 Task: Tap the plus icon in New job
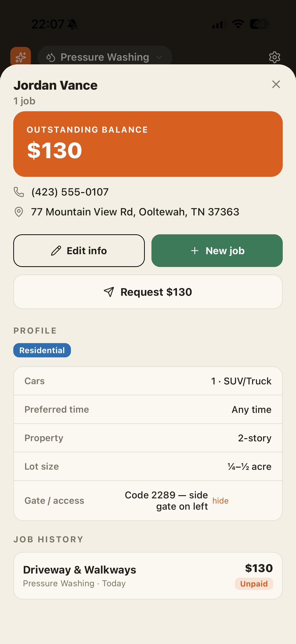click(195, 251)
